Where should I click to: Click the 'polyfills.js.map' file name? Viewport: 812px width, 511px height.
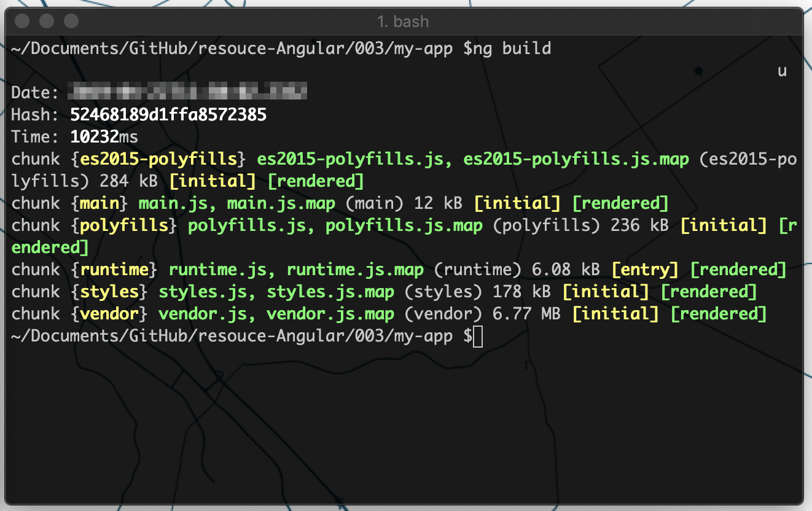[404, 225]
